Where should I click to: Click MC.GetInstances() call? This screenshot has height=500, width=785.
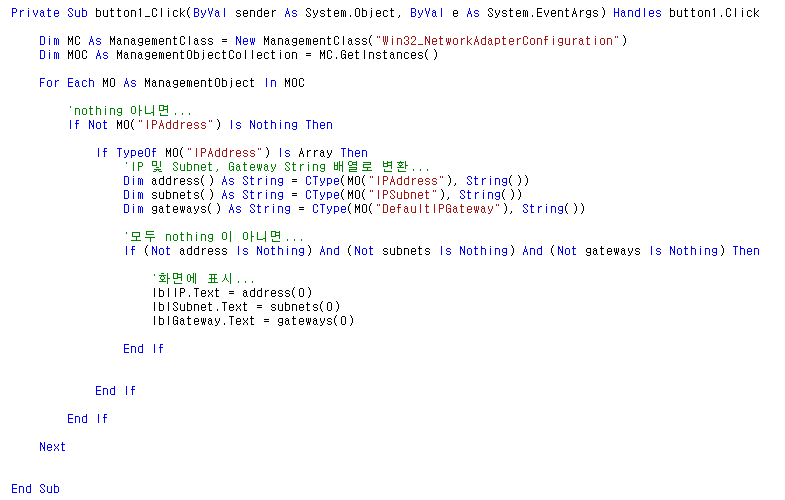pyautogui.click(x=378, y=55)
